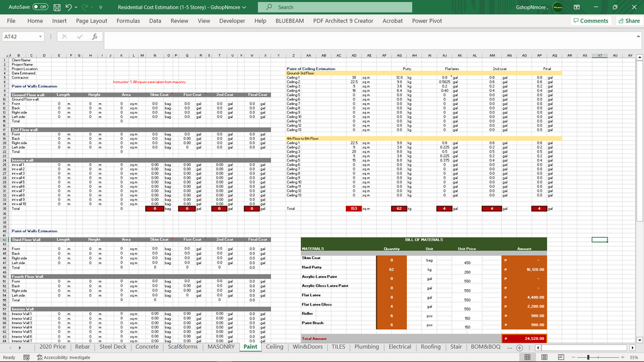Open the View tab

(204, 21)
